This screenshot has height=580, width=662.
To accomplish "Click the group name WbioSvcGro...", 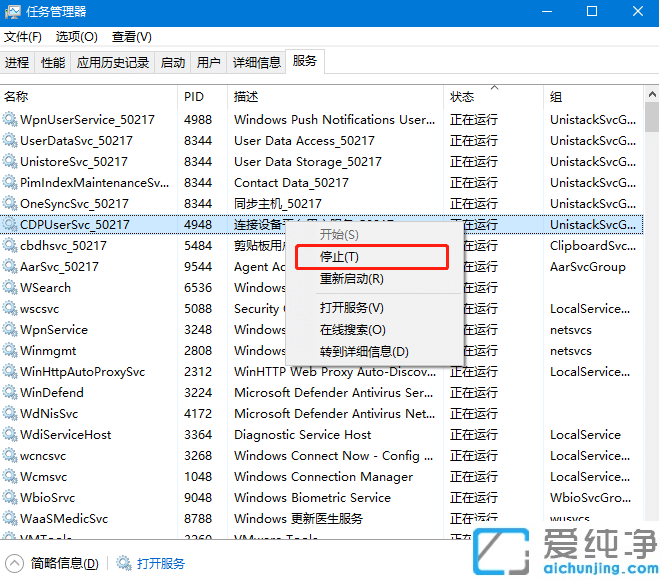I will coord(591,498).
